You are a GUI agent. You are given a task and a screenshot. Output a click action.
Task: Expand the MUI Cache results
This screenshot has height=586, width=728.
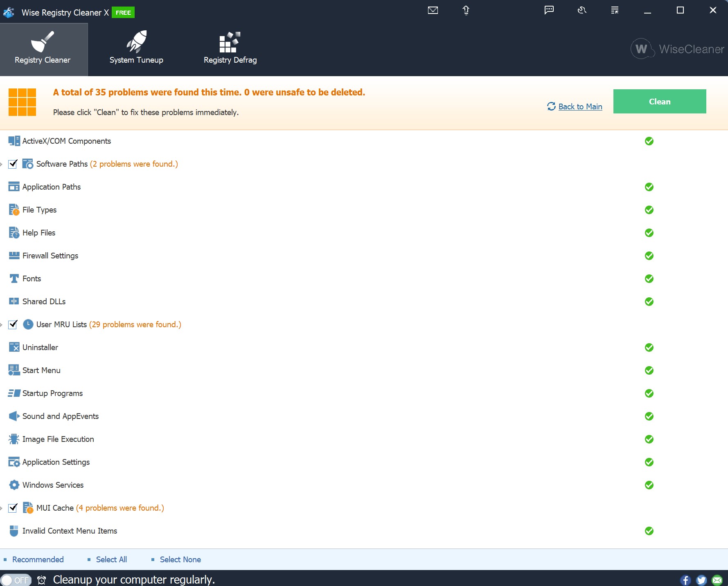pyautogui.click(x=2, y=508)
